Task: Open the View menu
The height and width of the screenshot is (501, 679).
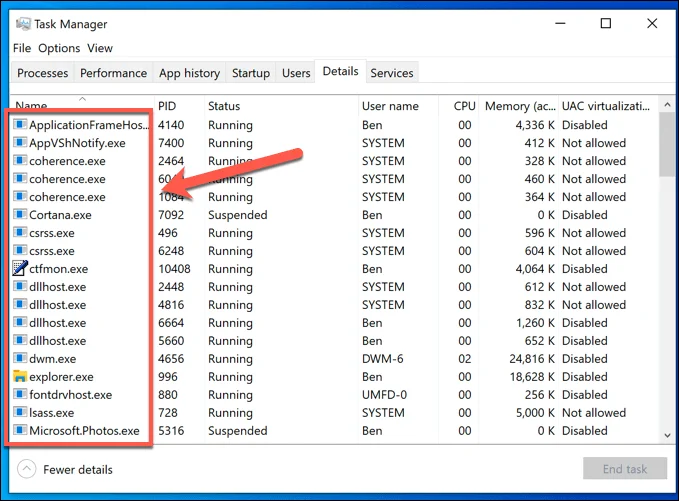Action: (x=100, y=48)
